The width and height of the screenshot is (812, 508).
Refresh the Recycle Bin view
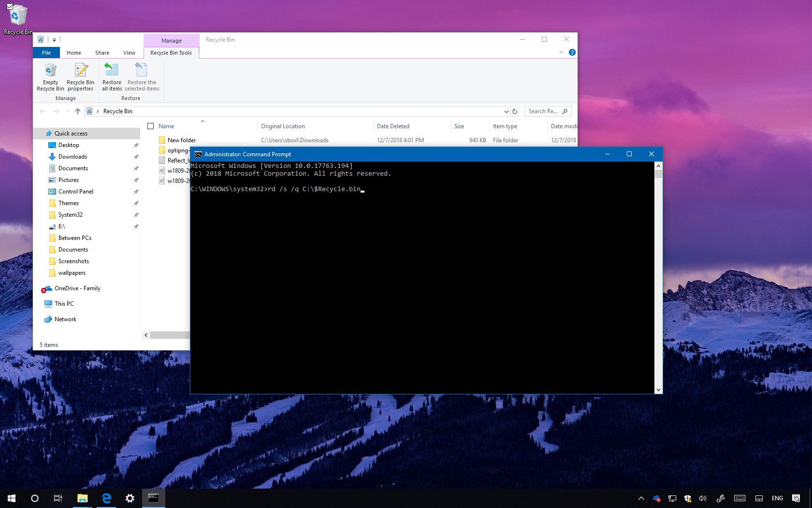pos(514,111)
